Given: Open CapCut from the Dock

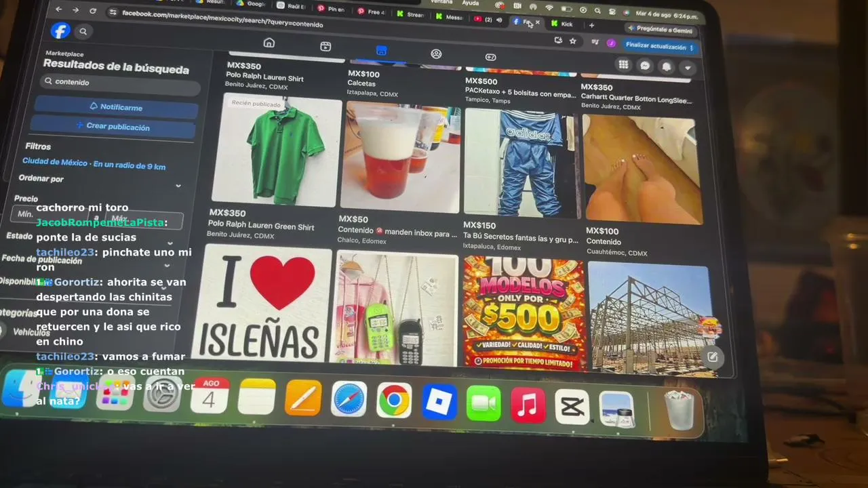Looking at the screenshot, I should 572,407.
